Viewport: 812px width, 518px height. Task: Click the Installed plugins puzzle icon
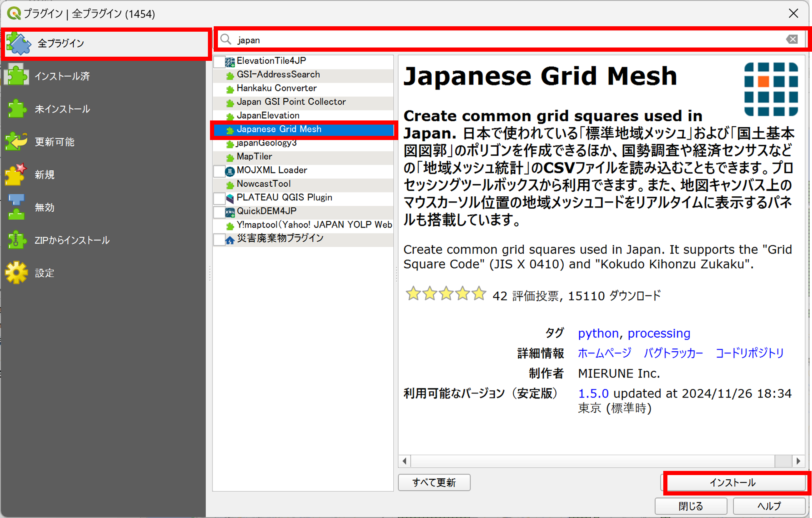tap(17, 76)
